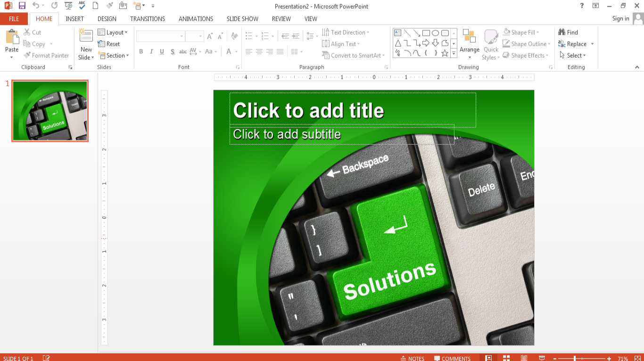Open the FILE tab
644x361 pixels.
[14, 19]
